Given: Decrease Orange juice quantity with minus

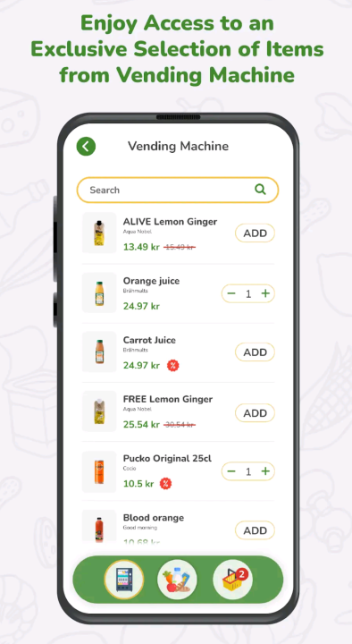Looking at the screenshot, I should click(x=231, y=293).
